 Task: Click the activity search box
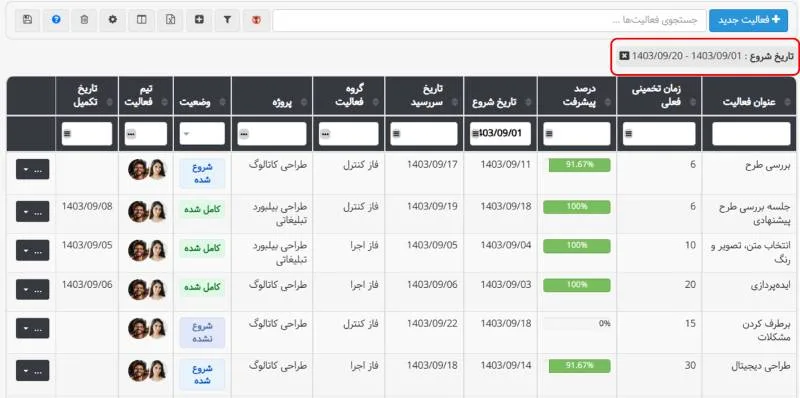(489, 20)
